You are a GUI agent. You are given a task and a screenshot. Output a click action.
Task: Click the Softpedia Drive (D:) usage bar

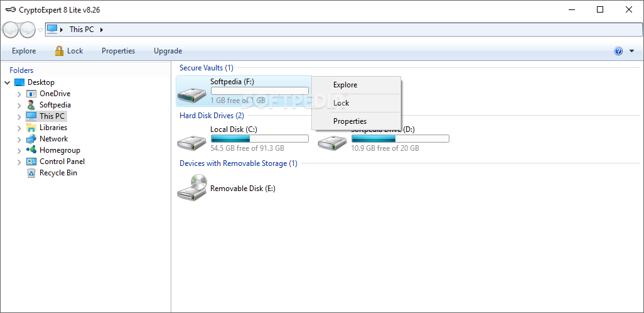pos(400,139)
